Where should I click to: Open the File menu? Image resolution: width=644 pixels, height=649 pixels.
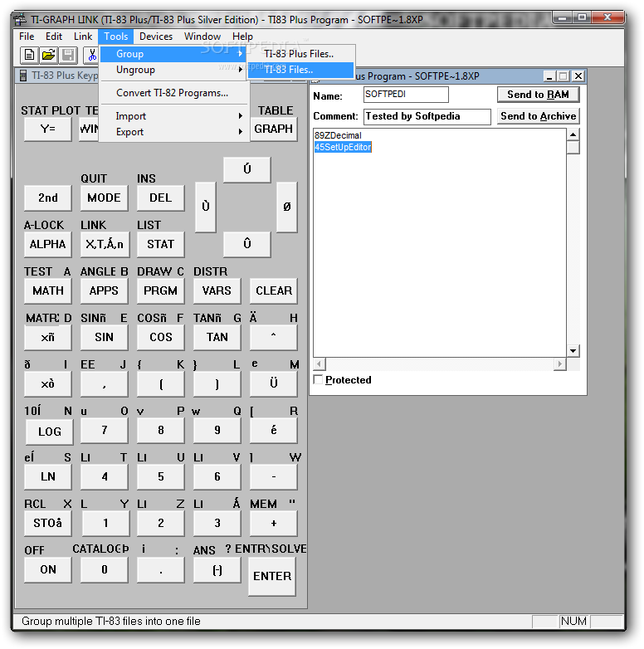[27, 37]
